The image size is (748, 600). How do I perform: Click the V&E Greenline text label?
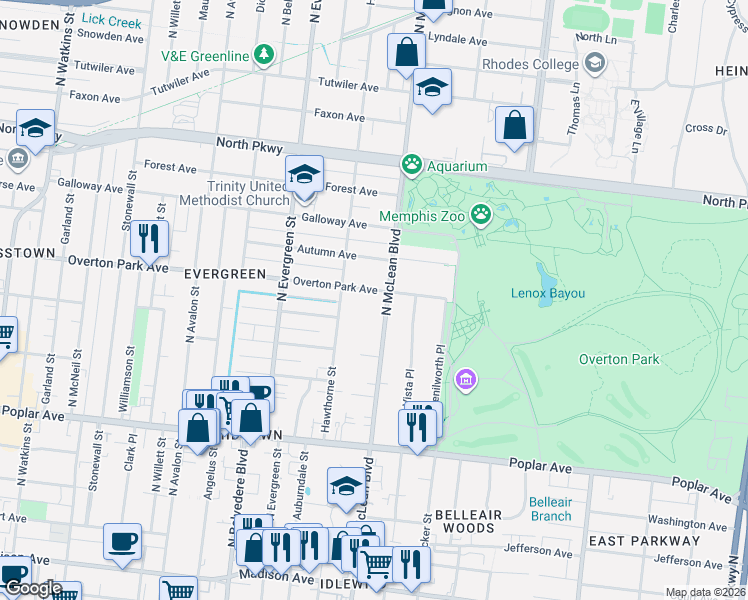[205, 56]
